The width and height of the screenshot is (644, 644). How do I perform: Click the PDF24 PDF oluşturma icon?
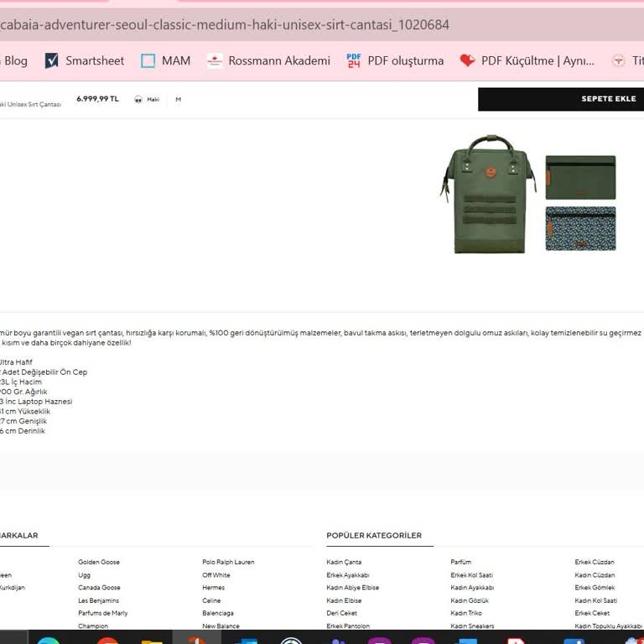click(354, 60)
